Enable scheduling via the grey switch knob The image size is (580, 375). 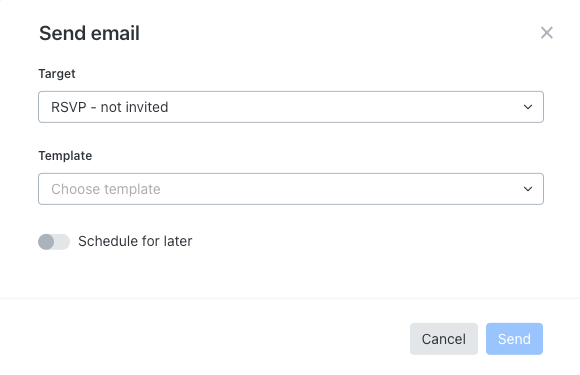point(46,242)
